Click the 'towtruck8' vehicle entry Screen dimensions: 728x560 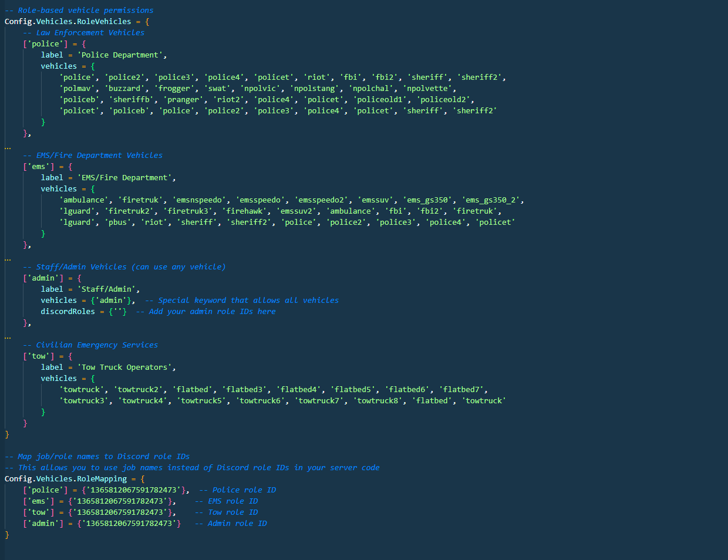click(378, 401)
